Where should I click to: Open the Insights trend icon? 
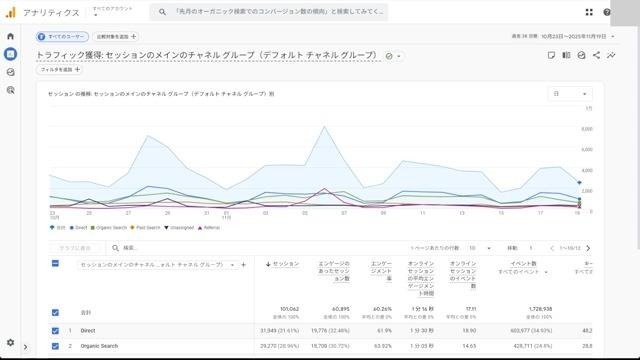611,55
